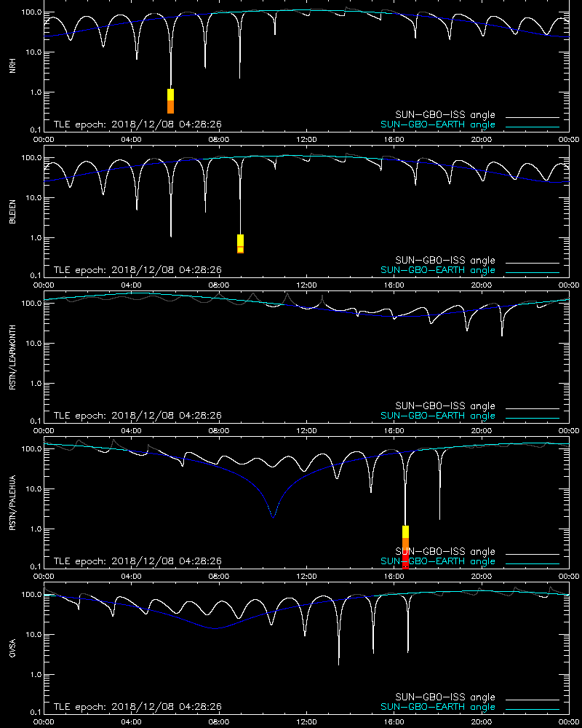Screen dimensions: 582x728
Task: Click the yellow segment of the PALEHUA marker
Action: click(405, 531)
